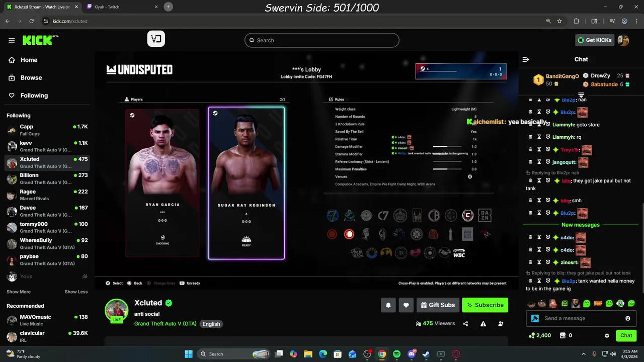This screenshot has height=362, width=644.
Task: Open Billionn channel
Action: coord(47,178)
